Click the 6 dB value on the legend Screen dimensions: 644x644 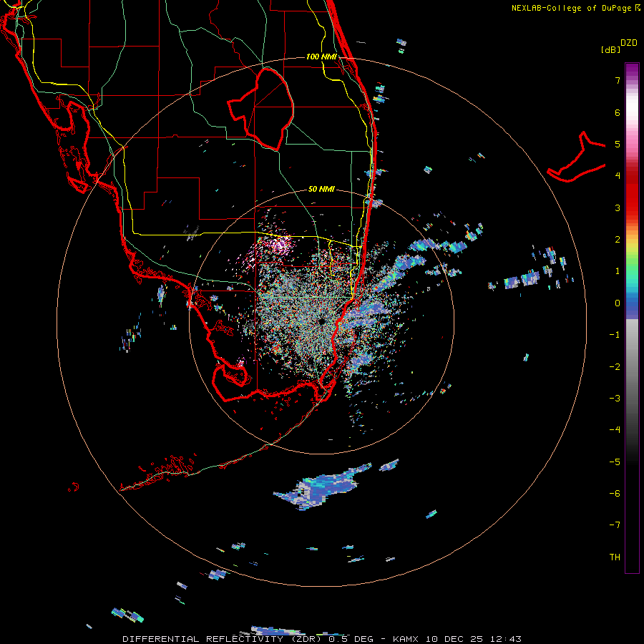point(618,112)
